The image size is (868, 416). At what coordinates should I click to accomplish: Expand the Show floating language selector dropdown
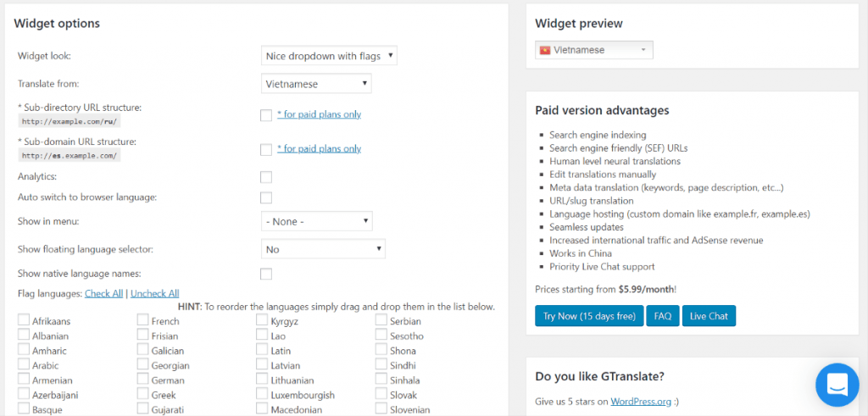click(323, 249)
